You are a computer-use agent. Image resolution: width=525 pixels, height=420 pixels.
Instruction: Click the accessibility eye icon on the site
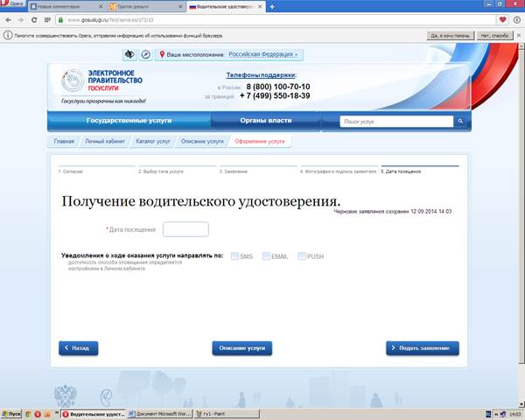point(129,54)
